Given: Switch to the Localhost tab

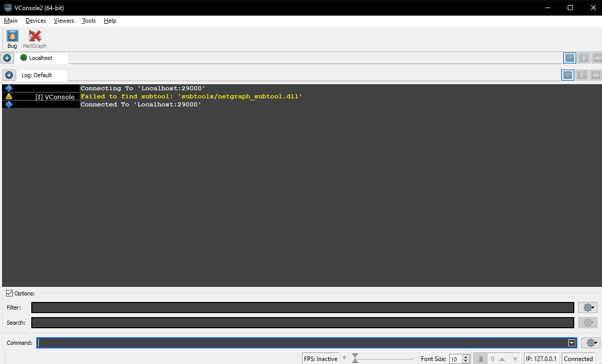Looking at the screenshot, I should click(x=40, y=58).
